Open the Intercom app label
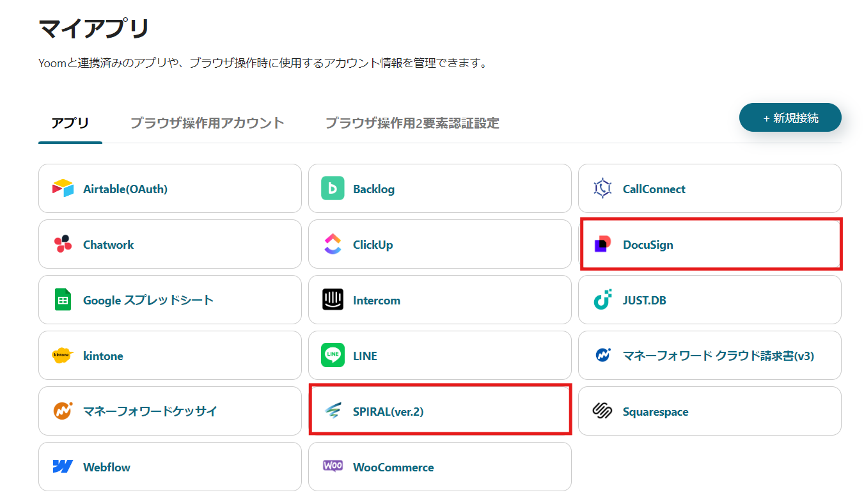Viewport: 864px width, 504px height. [x=377, y=301]
